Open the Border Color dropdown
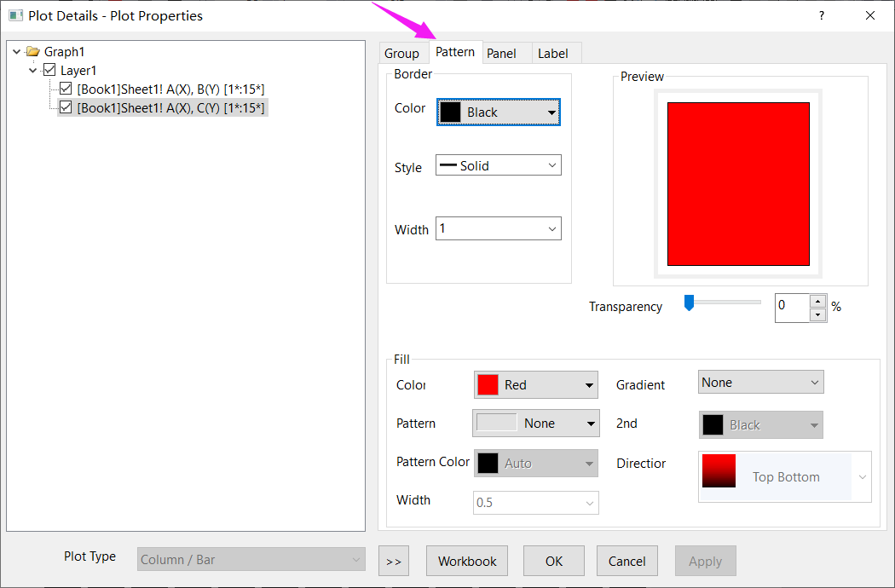This screenshot has height=588, width=895. point(499,112)
